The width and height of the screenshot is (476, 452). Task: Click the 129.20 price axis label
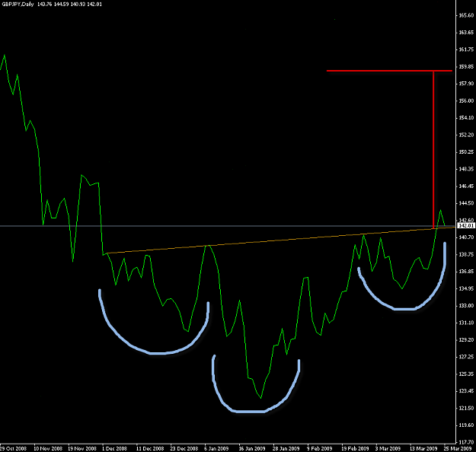(x=466, y=339)
